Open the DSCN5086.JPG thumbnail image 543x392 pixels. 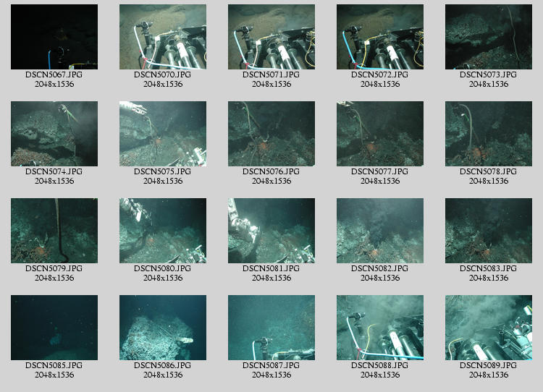click(163, 328)
